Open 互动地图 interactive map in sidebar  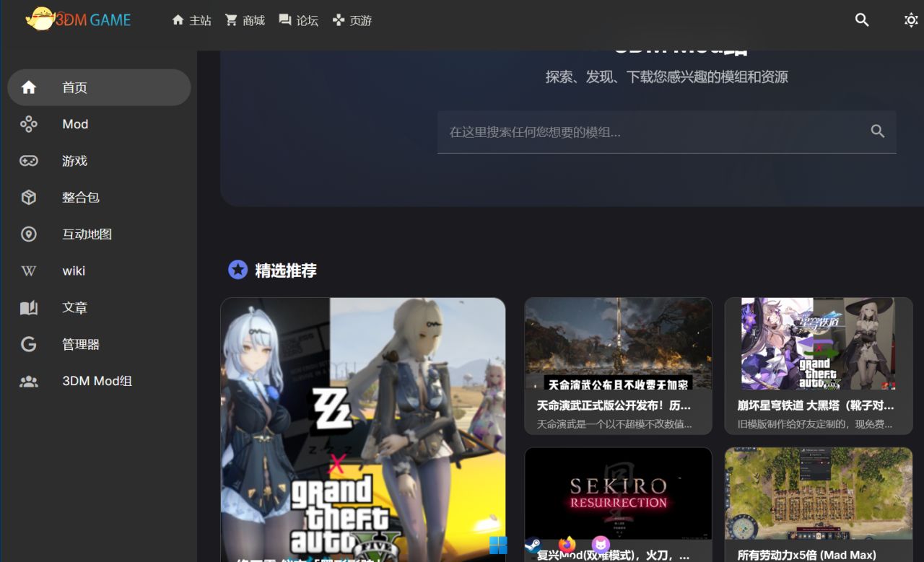click(99, 234)
